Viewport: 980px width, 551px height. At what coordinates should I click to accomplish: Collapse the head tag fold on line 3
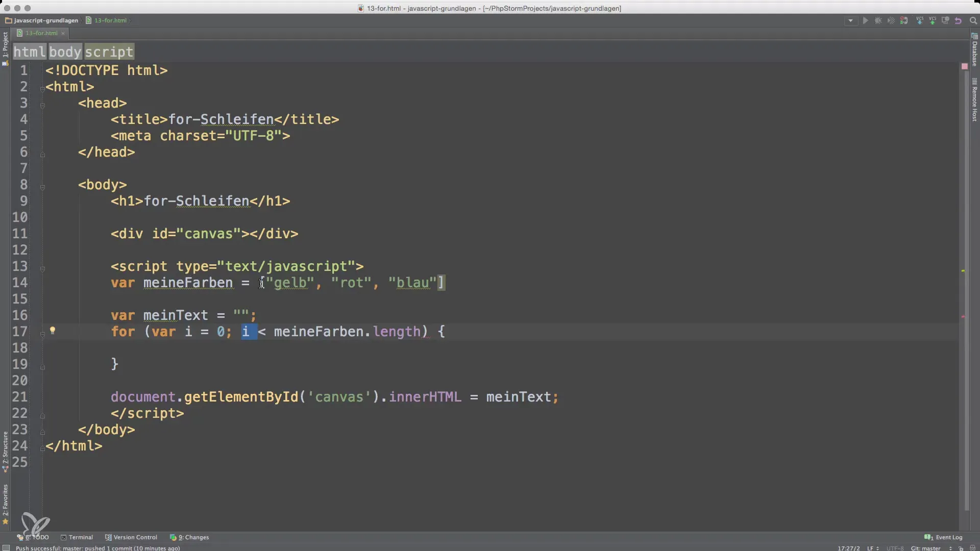pyautogui.click(x=42, y=106)
